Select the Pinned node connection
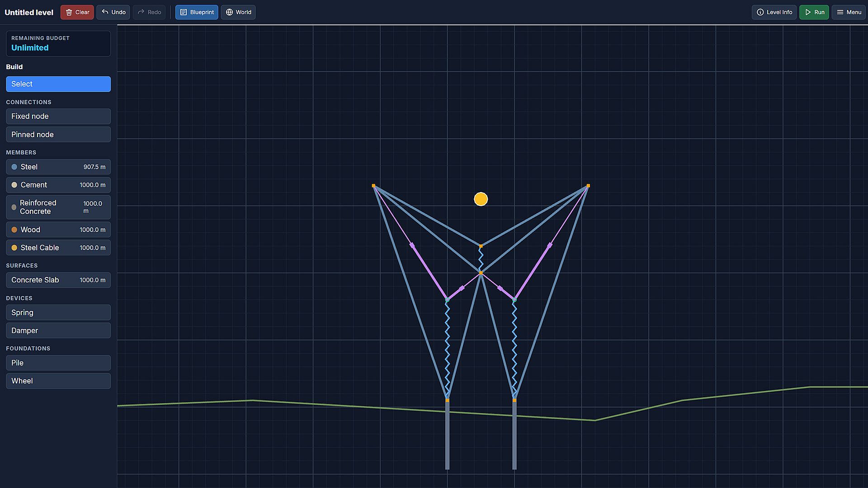The image size is (868, 488). point(58,135)
